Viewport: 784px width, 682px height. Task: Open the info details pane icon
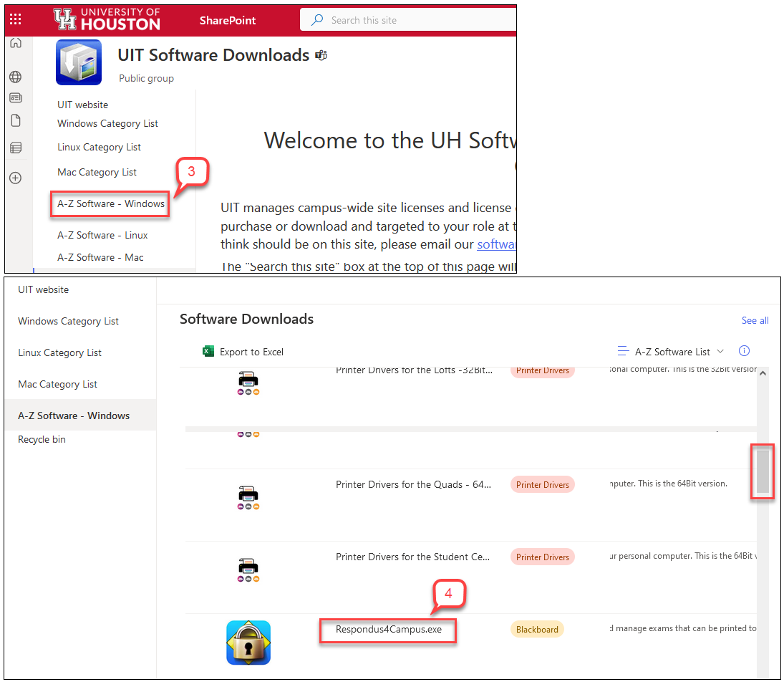[x=744, y=351]
